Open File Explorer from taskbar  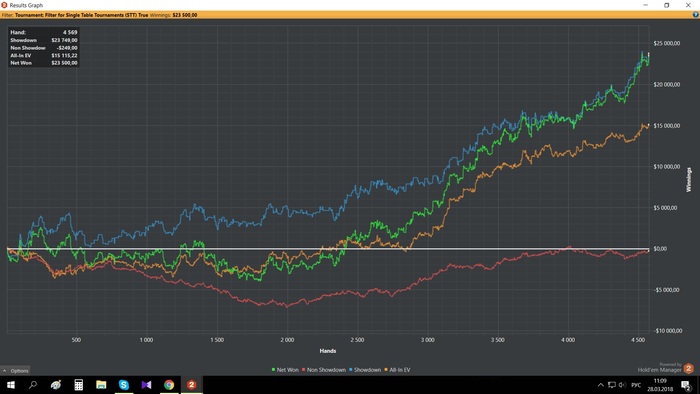pos(101,385)
